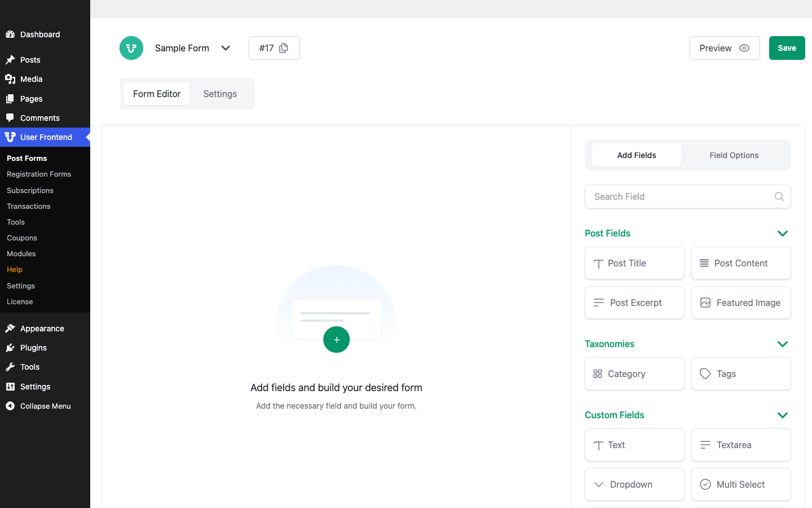Switch to the Form Editor tab
The image size is (812, 508).
[x=157, y=94]
